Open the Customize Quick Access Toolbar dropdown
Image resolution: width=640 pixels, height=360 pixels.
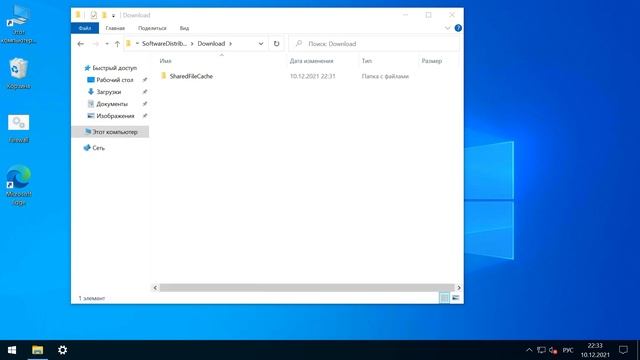click(x=113, y=16)
